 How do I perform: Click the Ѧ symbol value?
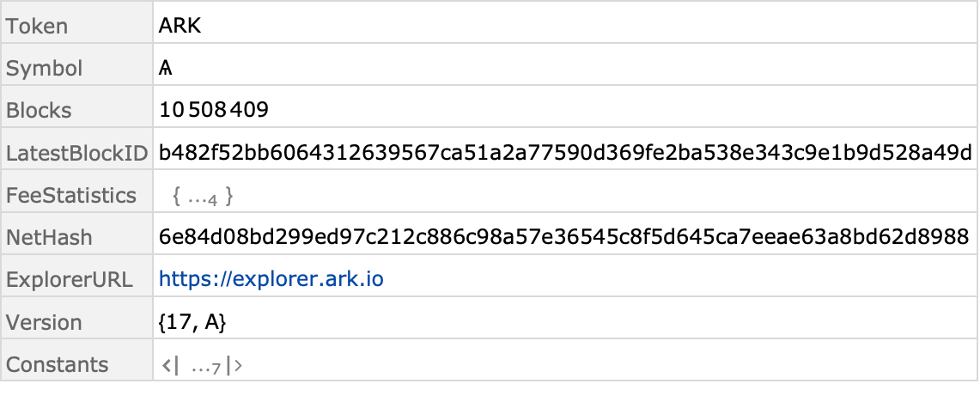[x=166, y=68]
